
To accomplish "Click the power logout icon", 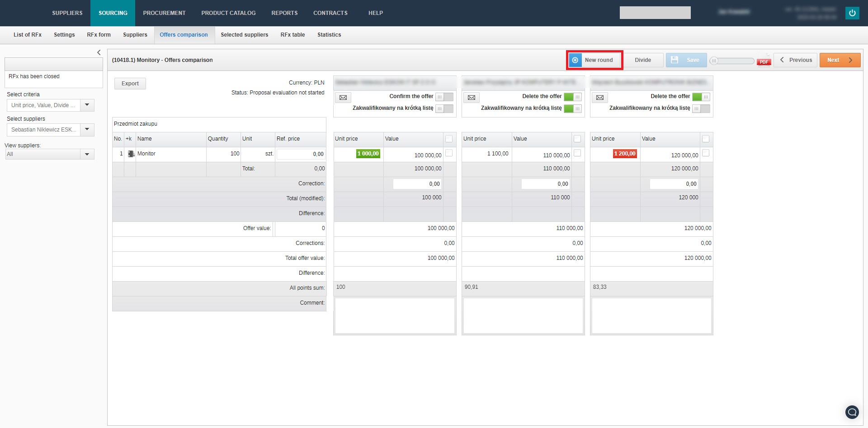I will pos(852,13).
